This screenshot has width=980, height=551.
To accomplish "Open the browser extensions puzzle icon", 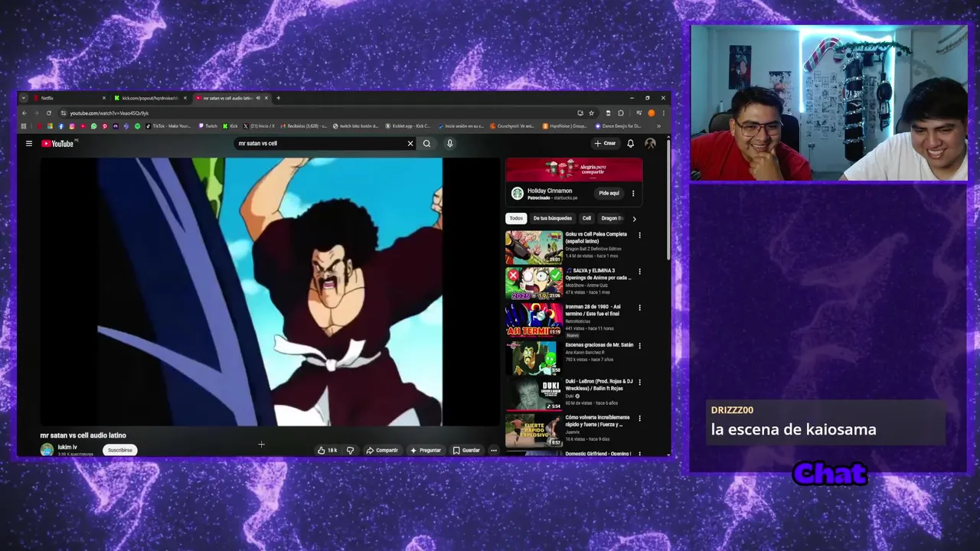I will point(620,113).
